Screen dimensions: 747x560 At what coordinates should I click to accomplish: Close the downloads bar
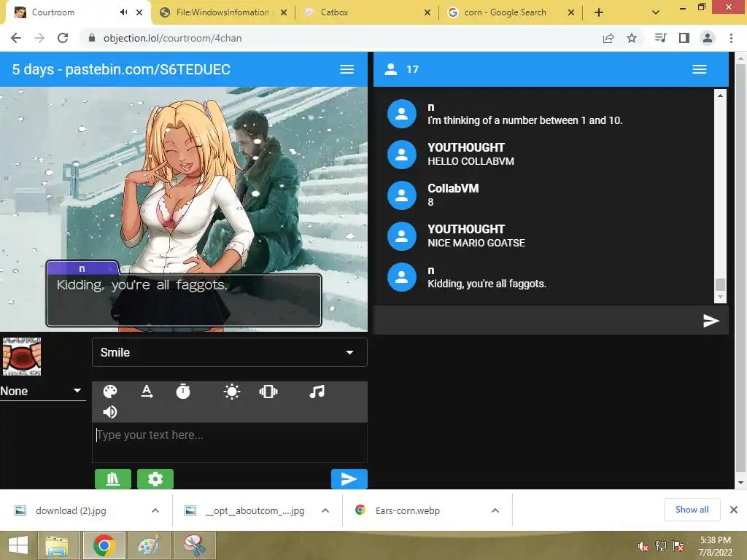point(734,510)
